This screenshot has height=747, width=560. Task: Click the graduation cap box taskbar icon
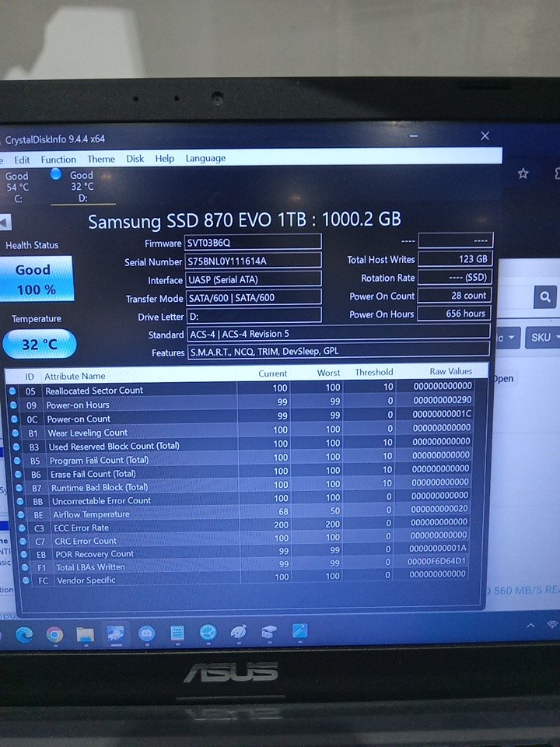click(x=269, y=632)
